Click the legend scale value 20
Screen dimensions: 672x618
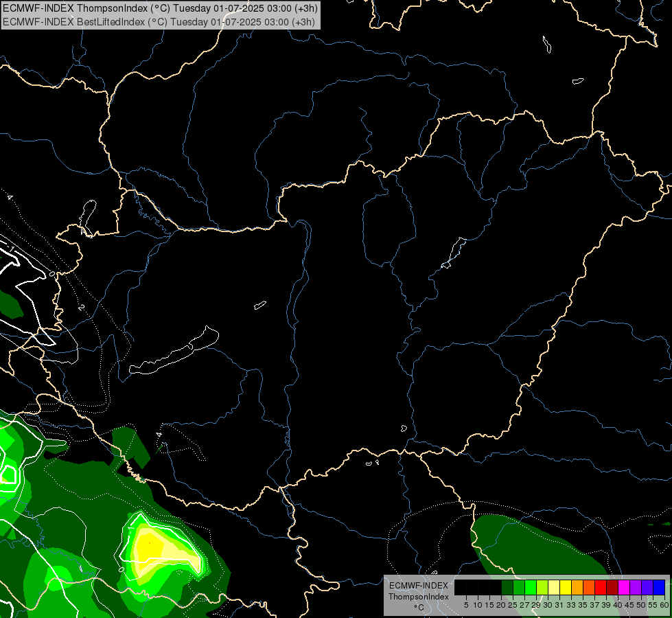501,605
